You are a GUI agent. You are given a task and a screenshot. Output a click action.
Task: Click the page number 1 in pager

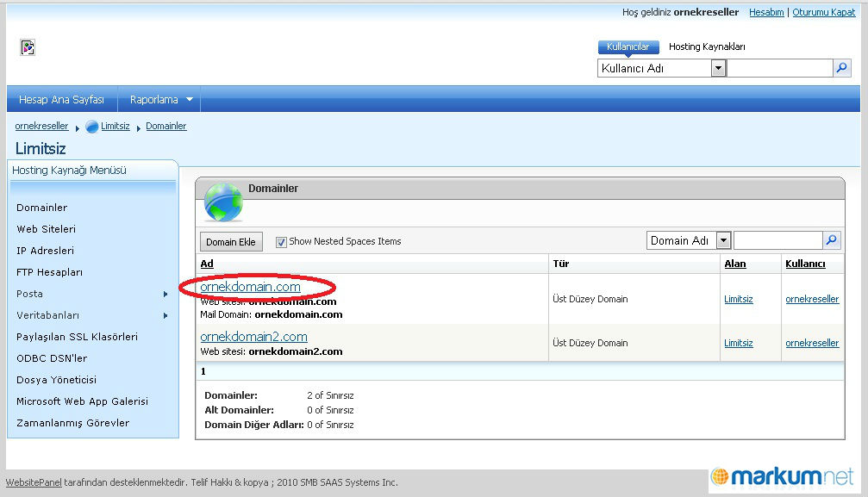point(203,371)
